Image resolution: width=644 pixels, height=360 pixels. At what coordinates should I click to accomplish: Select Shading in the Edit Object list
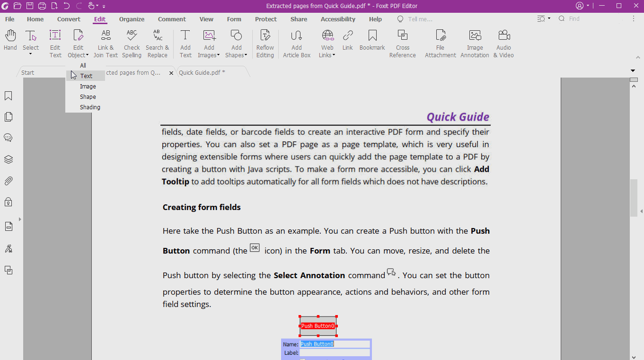(x=90, y=107)
